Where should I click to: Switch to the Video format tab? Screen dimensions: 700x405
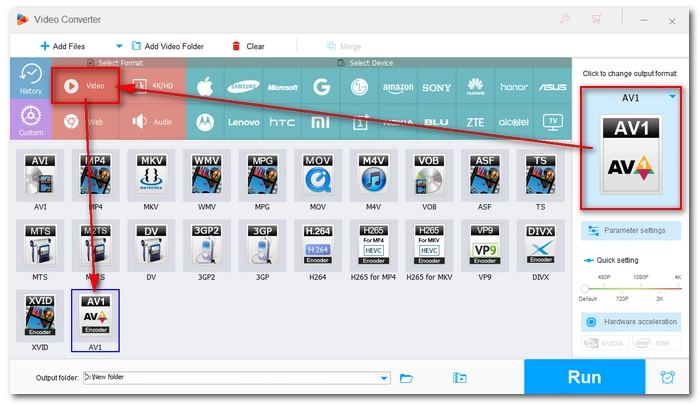pyautogui.click(x=85, y=86)
